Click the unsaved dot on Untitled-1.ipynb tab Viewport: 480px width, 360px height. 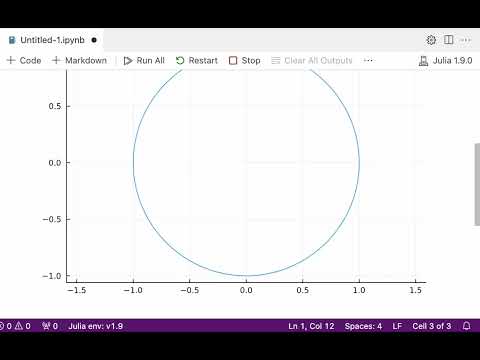coord(94,40)
